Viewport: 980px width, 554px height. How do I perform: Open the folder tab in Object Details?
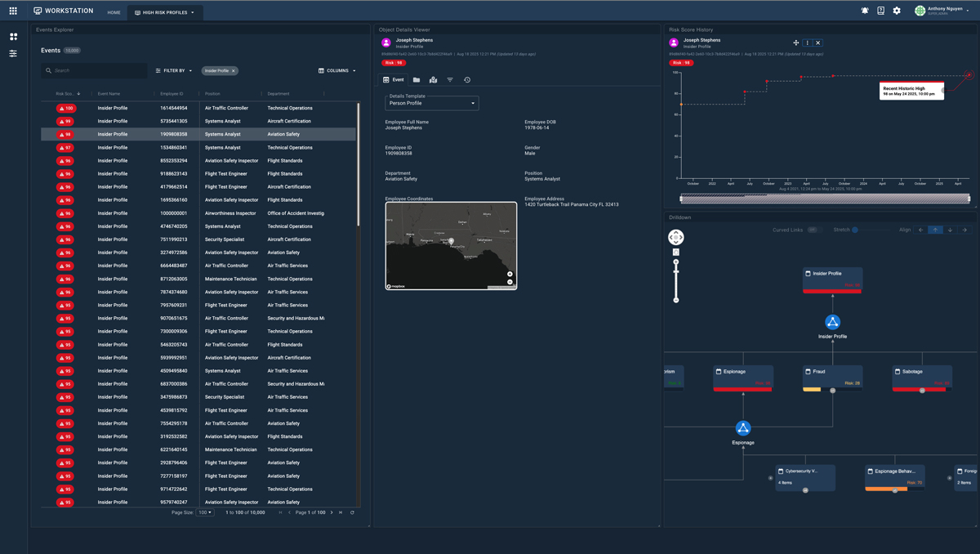pyautogui.click(x=416, y=80)
